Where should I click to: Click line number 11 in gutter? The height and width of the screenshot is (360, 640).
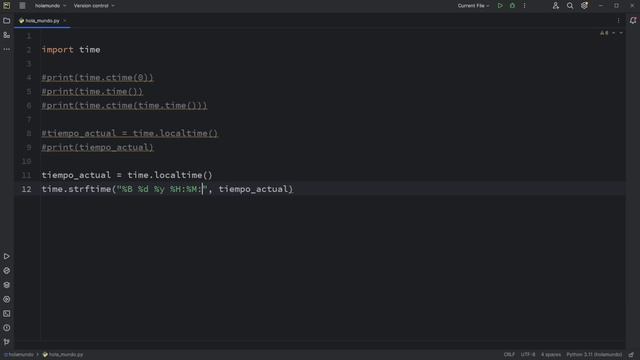27,175
